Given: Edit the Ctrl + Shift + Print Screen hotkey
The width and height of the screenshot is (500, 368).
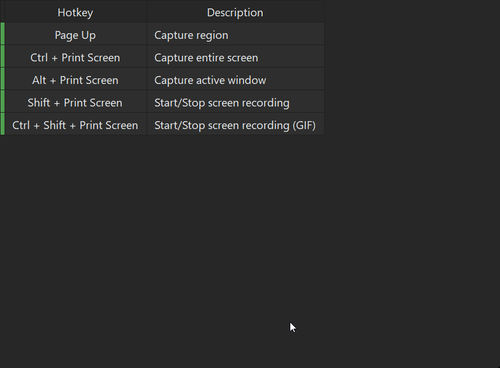Looking at the screenshot, I should pos(75,124).
